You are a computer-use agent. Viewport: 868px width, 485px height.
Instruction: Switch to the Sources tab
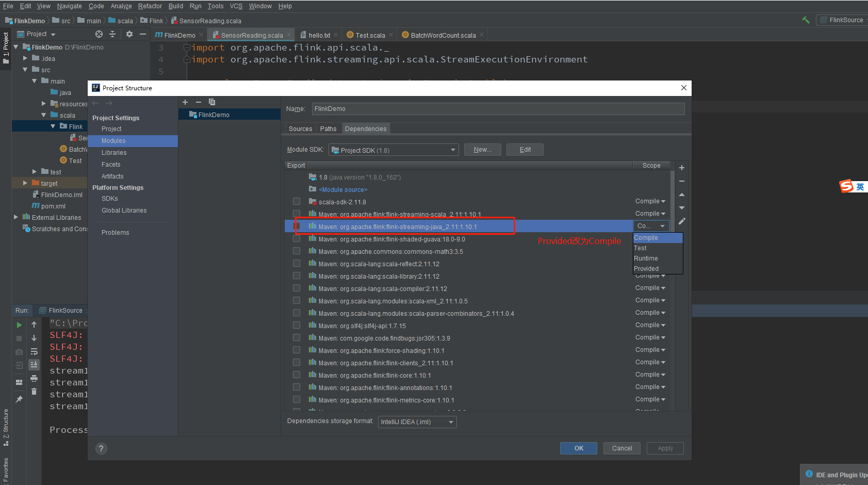click(x=300, y=129)
